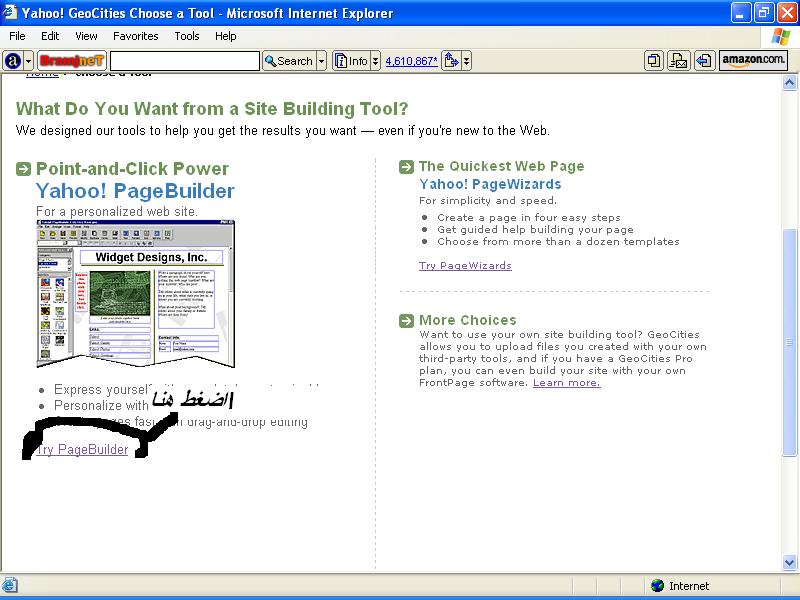
Task: Click the related links arrow icon
Action: point(452,61)
